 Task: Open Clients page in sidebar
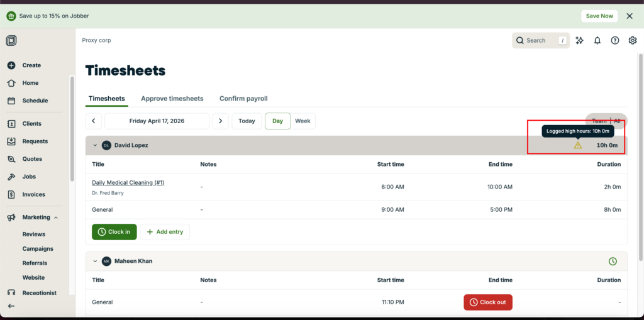(x=31, y=124)
